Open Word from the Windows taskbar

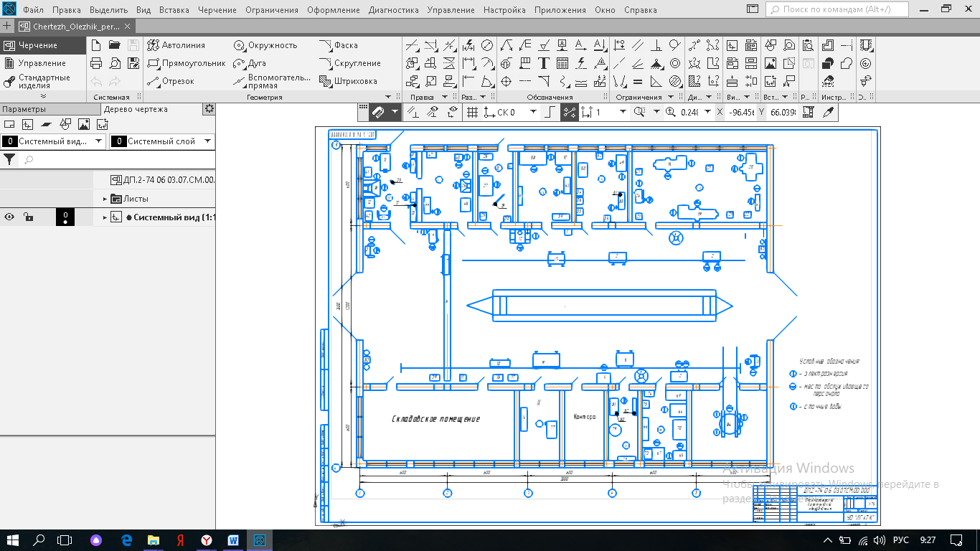234,540
